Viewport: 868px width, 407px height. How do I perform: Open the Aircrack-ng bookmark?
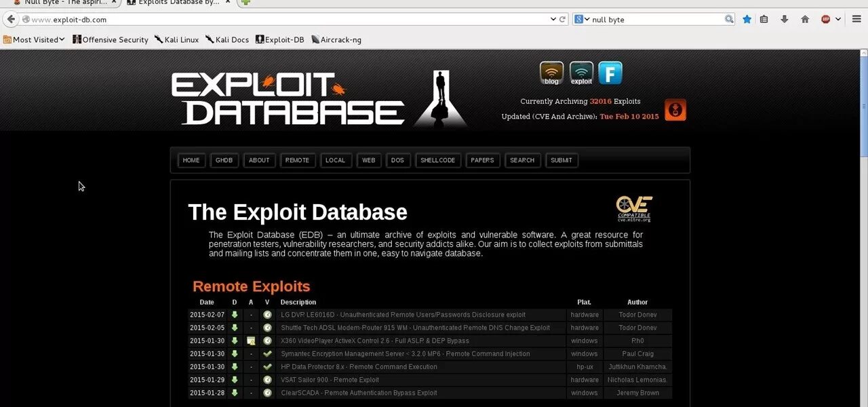point(336,39)
